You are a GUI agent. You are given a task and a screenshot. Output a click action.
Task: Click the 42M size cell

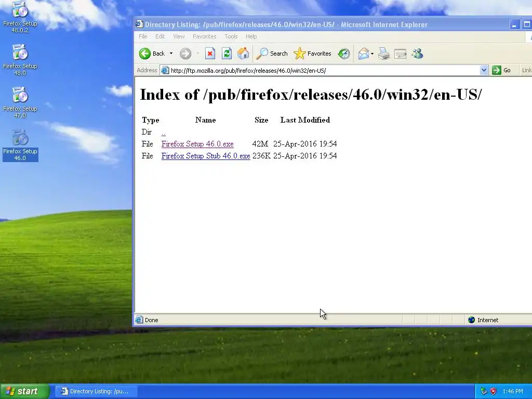[260, 144]
